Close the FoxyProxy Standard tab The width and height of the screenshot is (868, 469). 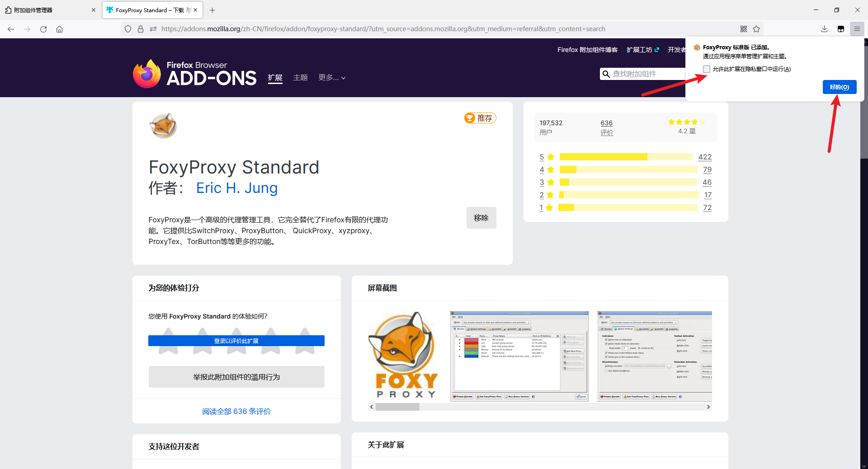(195, 10)
